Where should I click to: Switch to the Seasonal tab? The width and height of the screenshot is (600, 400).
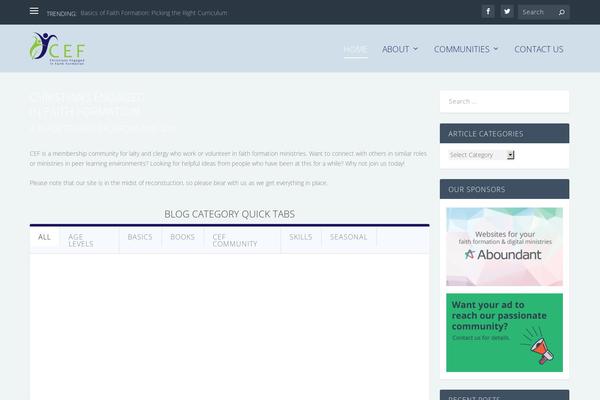pos(349,237)
